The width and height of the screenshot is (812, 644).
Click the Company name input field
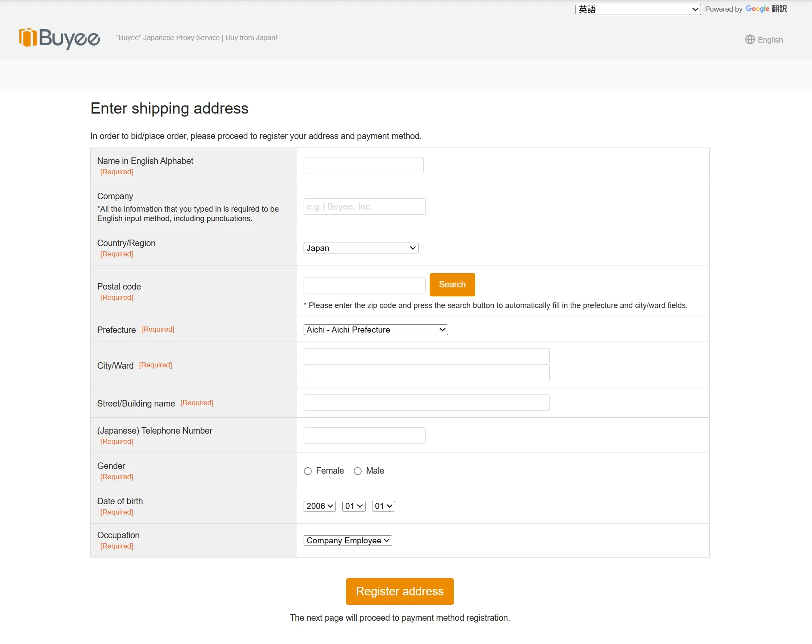coord(364,206)
